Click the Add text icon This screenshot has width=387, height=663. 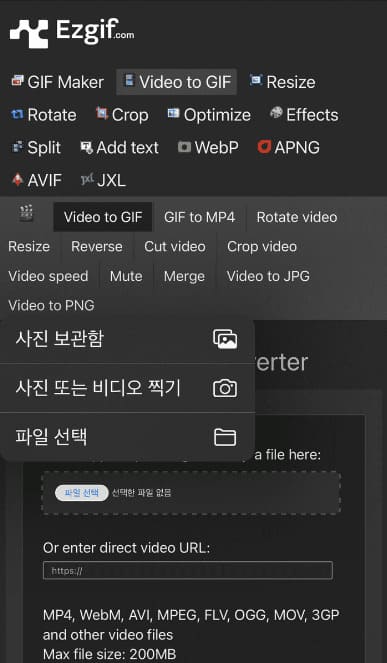click(86, 147)
